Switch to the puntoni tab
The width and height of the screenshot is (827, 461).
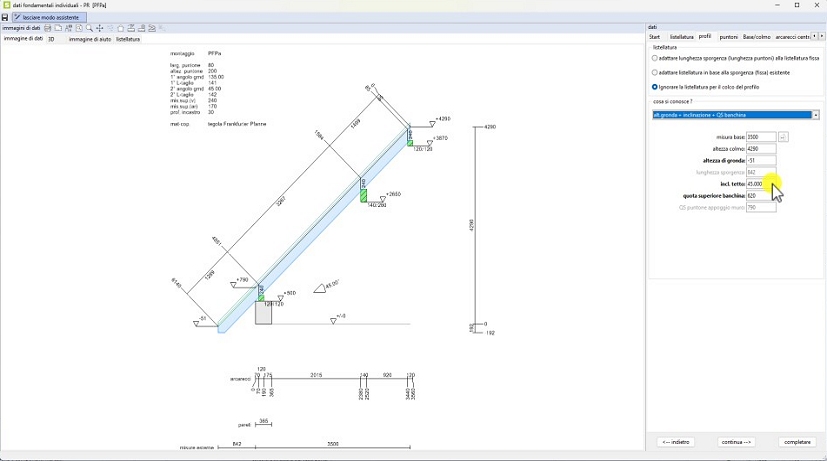pyautogui.click(x=728, y=36)
